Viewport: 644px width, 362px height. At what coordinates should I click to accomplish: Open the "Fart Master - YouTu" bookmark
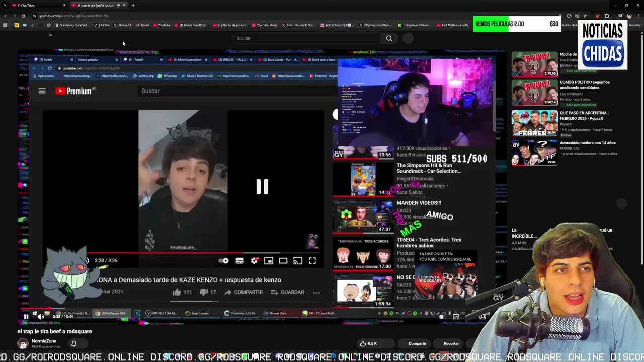[x=453, y=25]
